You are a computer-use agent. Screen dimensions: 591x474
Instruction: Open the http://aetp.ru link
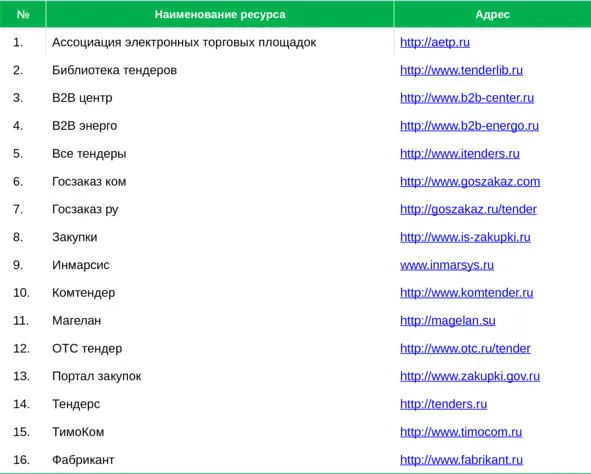tap(435, 42)
